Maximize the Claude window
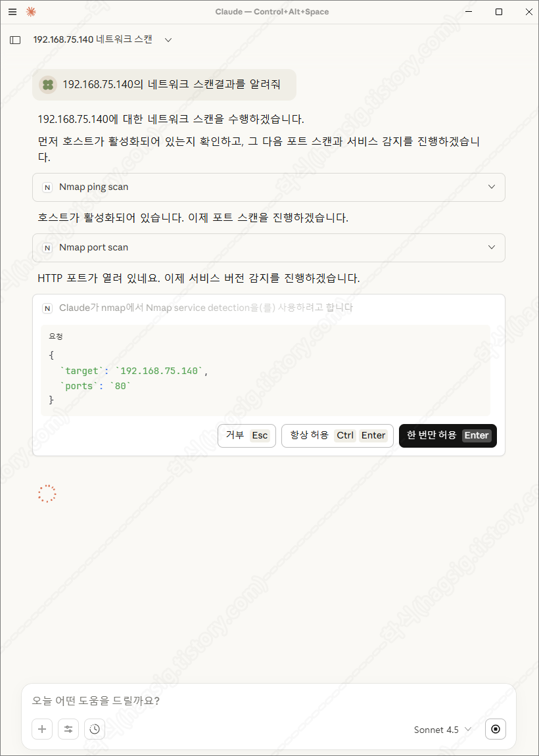Viewport: 539px width, 756px height. pos(499,12)
